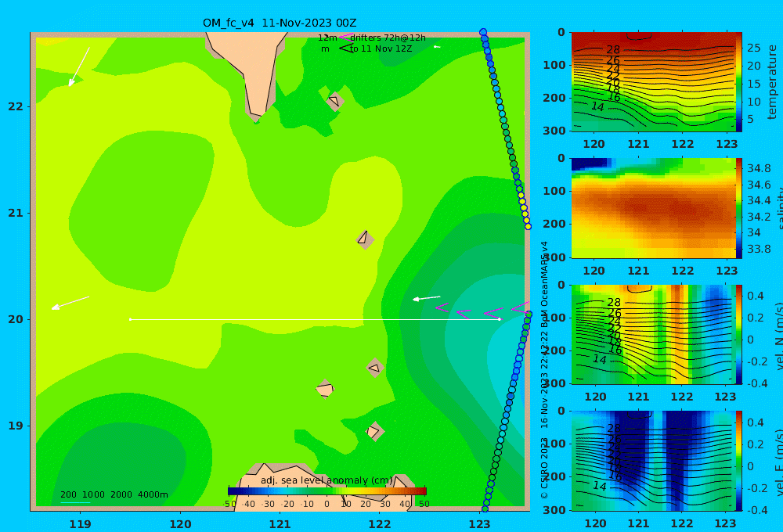Click the vertical CSIRO / BoM OceanMAPS credit text
The image size is (783, 532).
544,370
